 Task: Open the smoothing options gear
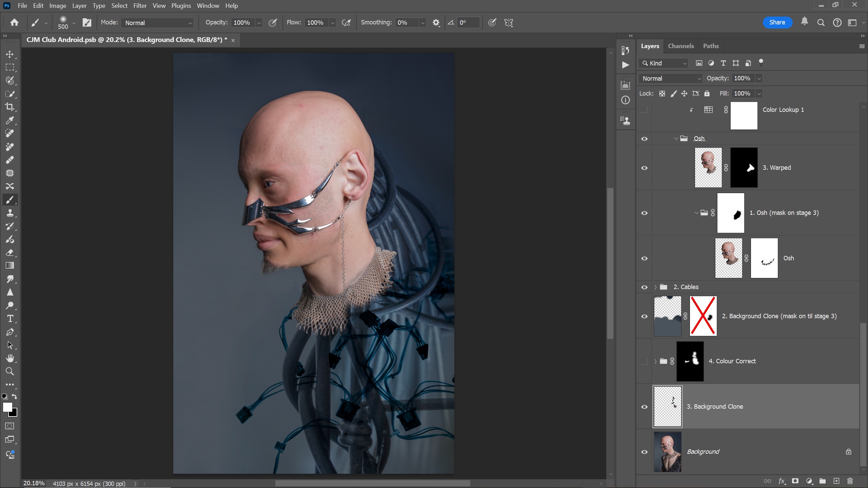[x=436, y=23]
